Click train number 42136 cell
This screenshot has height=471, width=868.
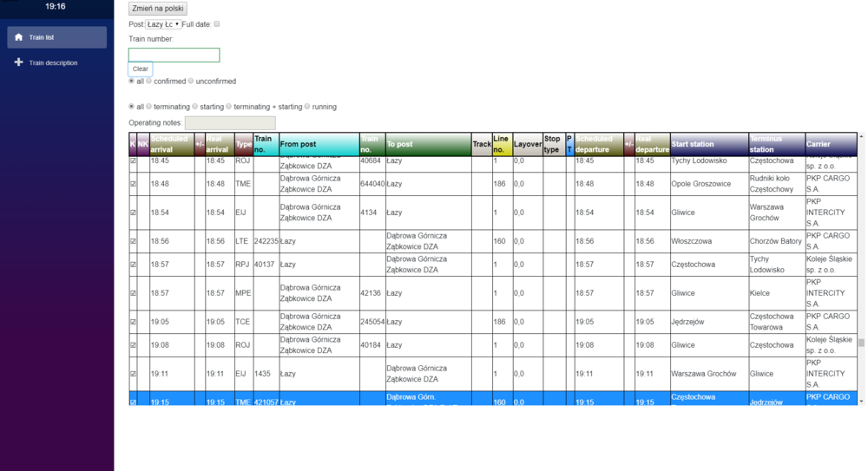click(x=372, y=293)
